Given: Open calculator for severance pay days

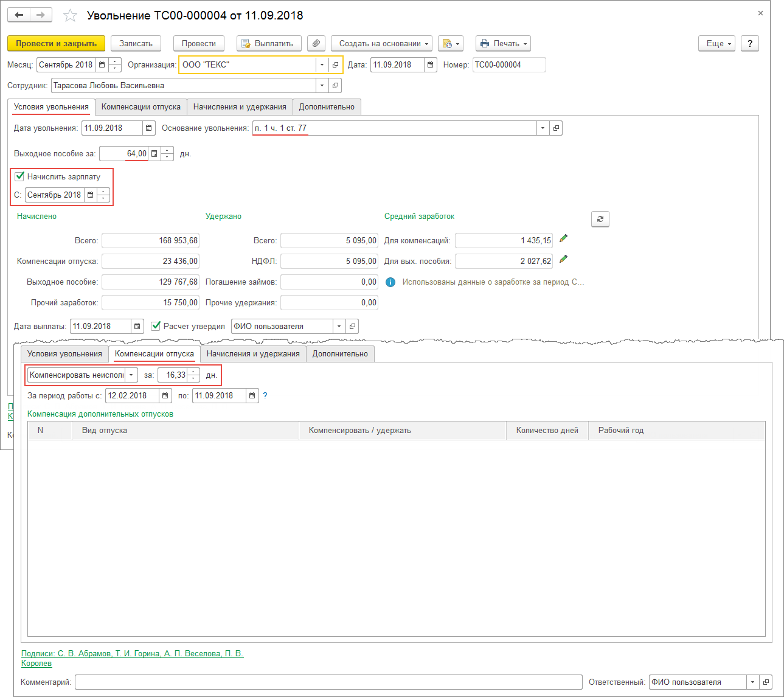Looking at the screenshot, I should coord(154,154).
